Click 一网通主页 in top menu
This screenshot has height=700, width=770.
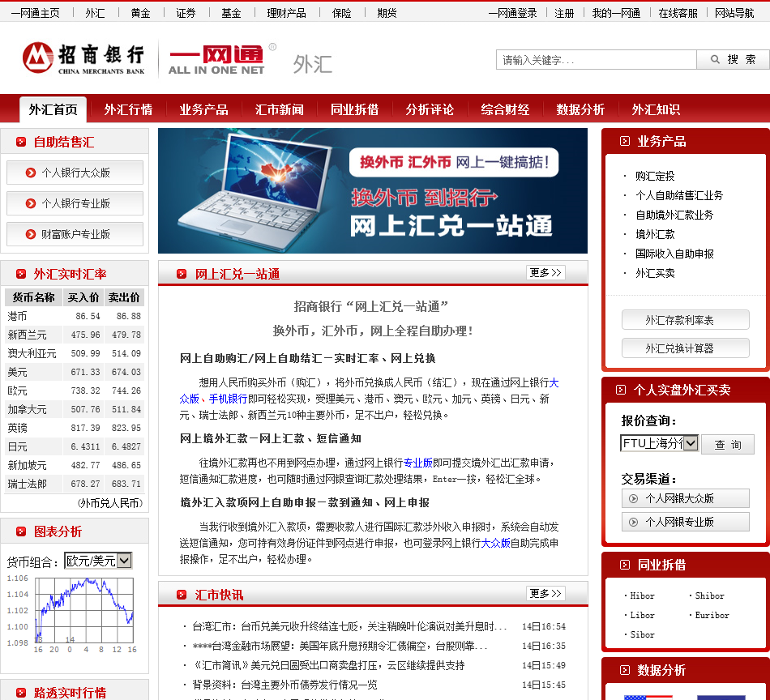coord(36,13)
